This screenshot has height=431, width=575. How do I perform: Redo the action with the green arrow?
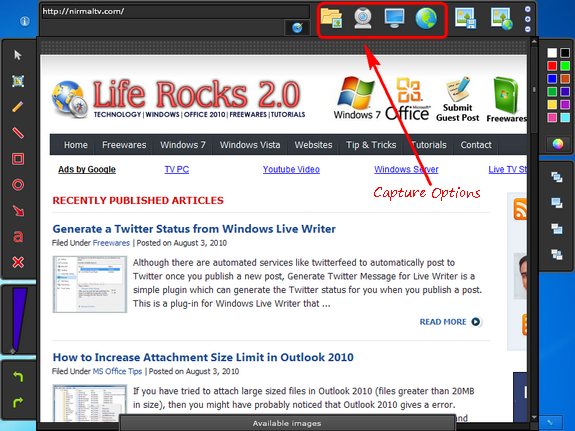coord(18,402)
